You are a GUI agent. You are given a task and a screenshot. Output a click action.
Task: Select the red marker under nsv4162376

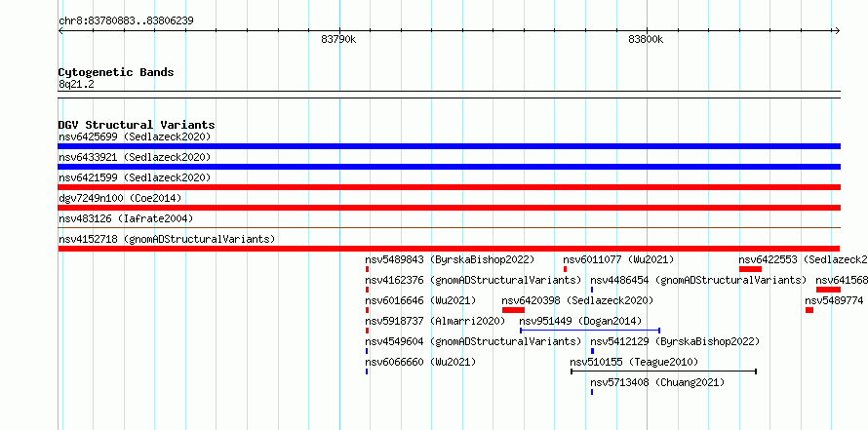[x=367, y=290]
